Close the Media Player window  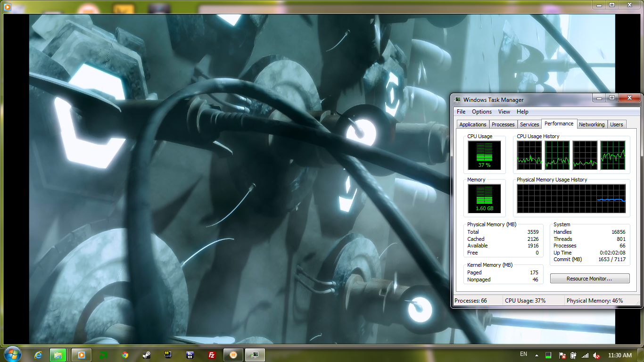pos(629,4)
